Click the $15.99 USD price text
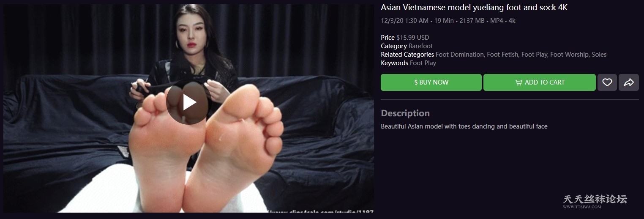The image size is (644, 219). click(x=412, y=38)
